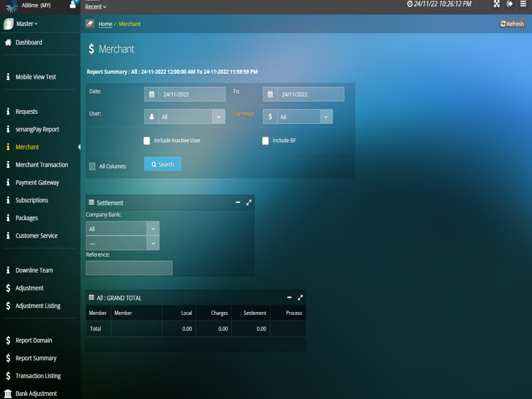Click the logout icon in top bar
This screenshot has height=399, width=532.
pos(510,4)
